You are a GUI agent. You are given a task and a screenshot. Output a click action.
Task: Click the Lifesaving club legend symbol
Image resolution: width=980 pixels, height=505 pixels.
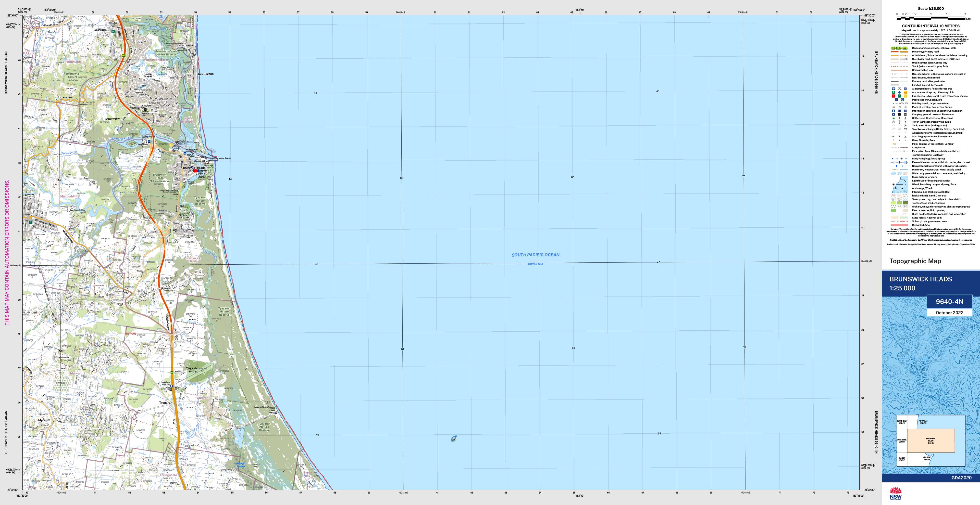(x=906, y=92)
